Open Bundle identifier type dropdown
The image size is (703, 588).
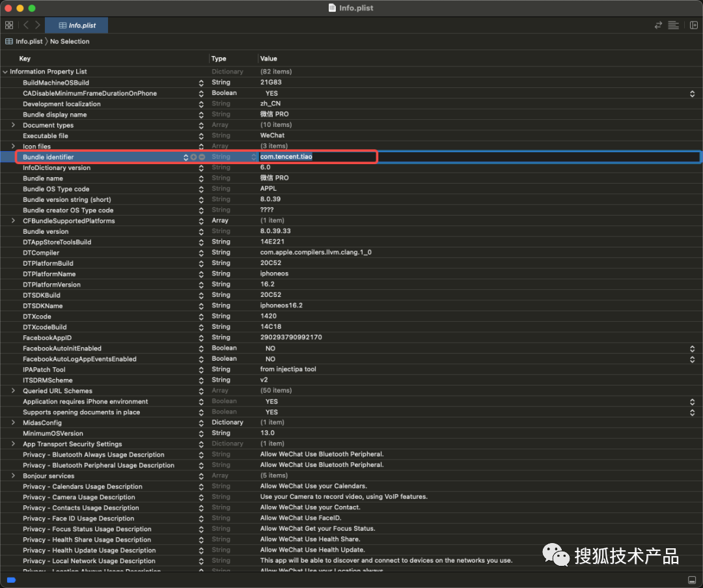[253, 157]
